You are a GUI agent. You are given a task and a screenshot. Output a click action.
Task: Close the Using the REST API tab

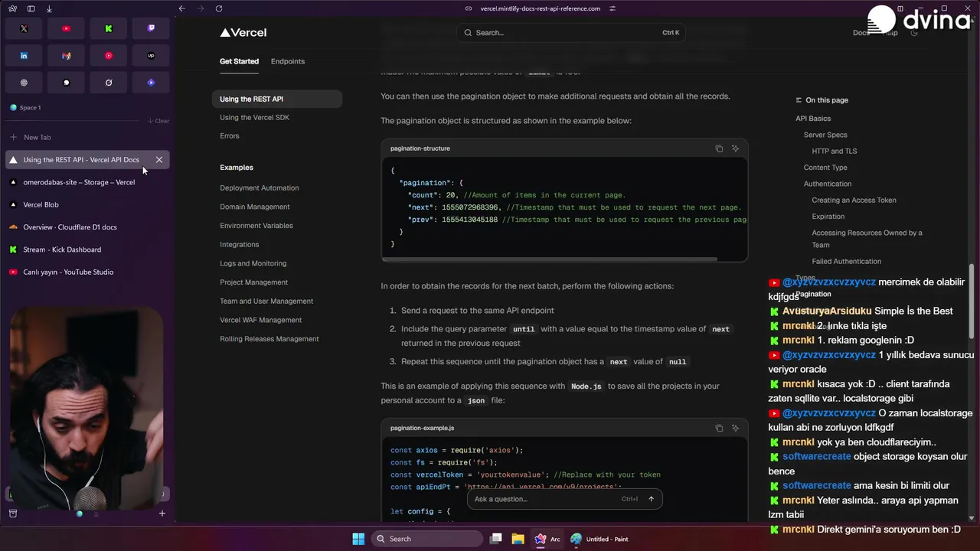159,160
